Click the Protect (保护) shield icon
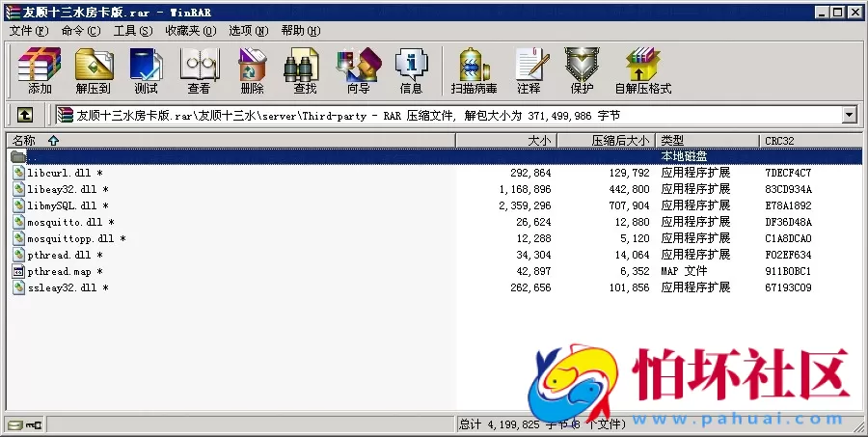 pos(582,70)
